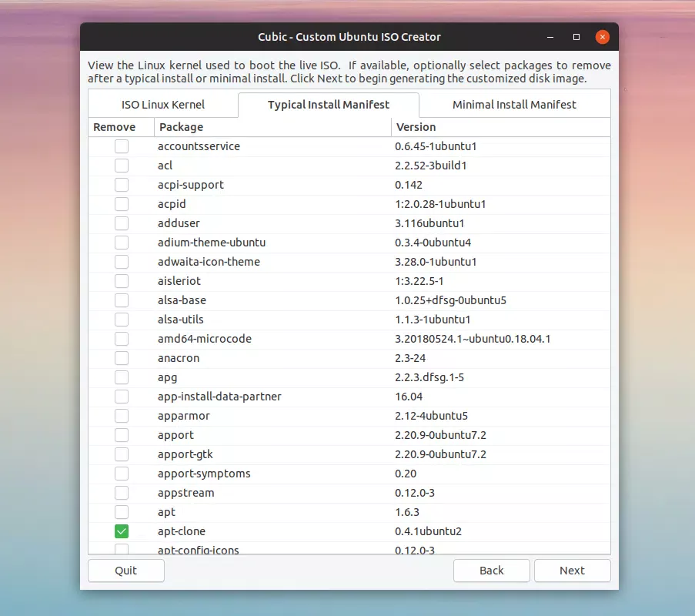This screenshot has width=695, height=616.
Task: Check apport for removal
Action: pyautogui.click(x=121, y=435)
